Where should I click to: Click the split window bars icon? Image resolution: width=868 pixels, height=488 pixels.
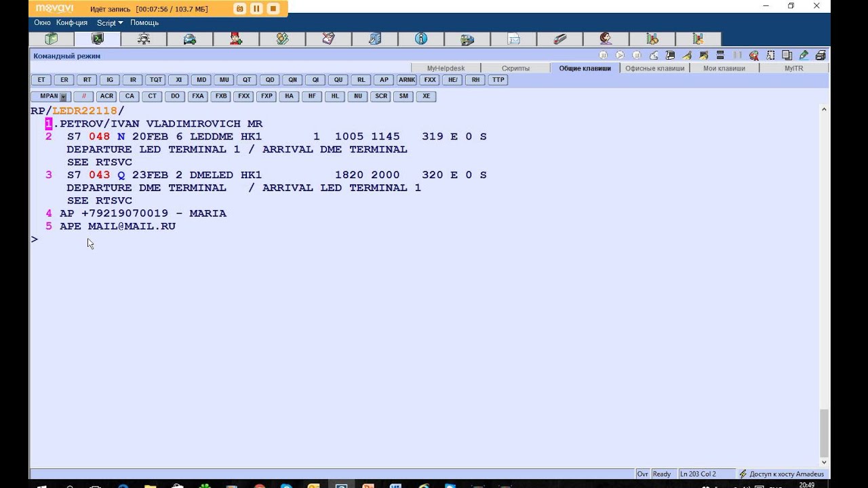coord(720,56)
